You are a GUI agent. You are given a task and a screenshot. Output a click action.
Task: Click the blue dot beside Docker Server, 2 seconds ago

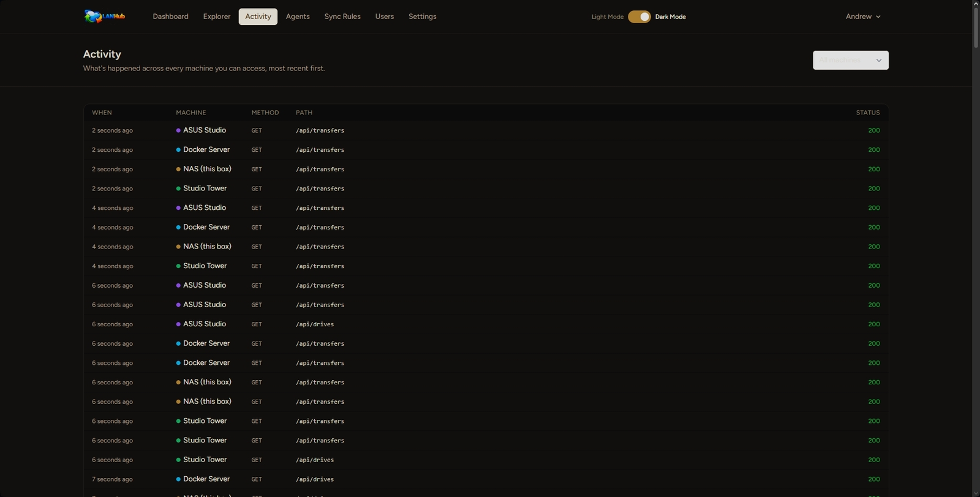pos(178,150)
